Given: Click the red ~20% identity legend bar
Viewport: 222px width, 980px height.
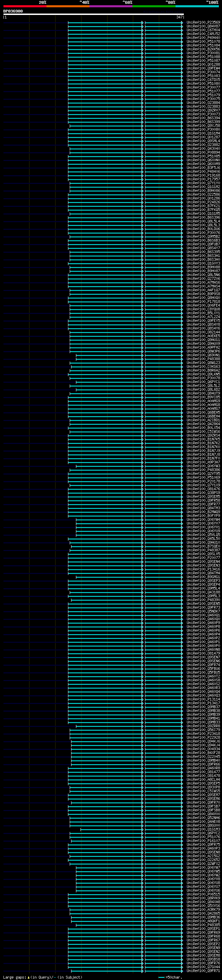Looking at the screenshot, I should [x=25, y=6].
